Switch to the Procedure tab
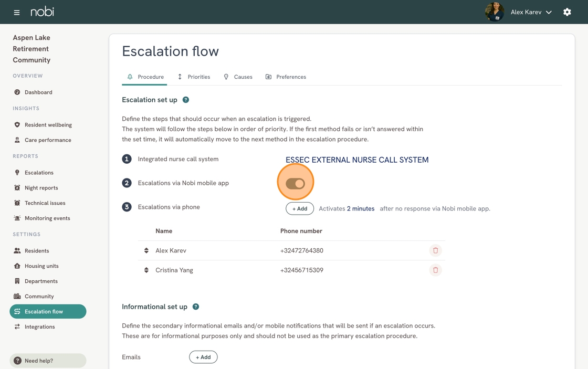 [145, 77]
